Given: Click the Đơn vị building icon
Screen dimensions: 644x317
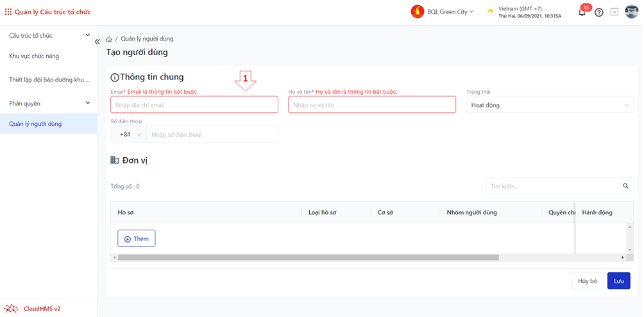Looking at the screenshot, I should pyautogui.click(x=115, y=160).
